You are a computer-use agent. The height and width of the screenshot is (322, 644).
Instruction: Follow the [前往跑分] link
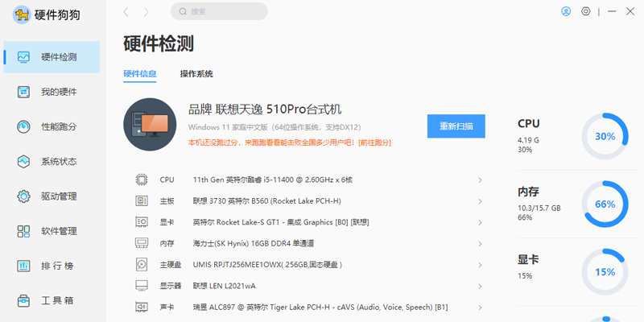coord(374,143)
